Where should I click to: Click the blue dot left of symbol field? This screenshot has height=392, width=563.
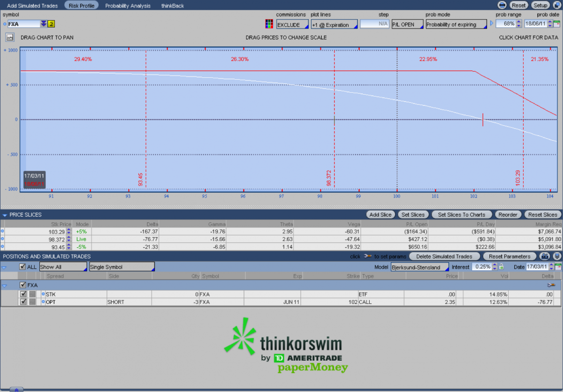point(5,24)
